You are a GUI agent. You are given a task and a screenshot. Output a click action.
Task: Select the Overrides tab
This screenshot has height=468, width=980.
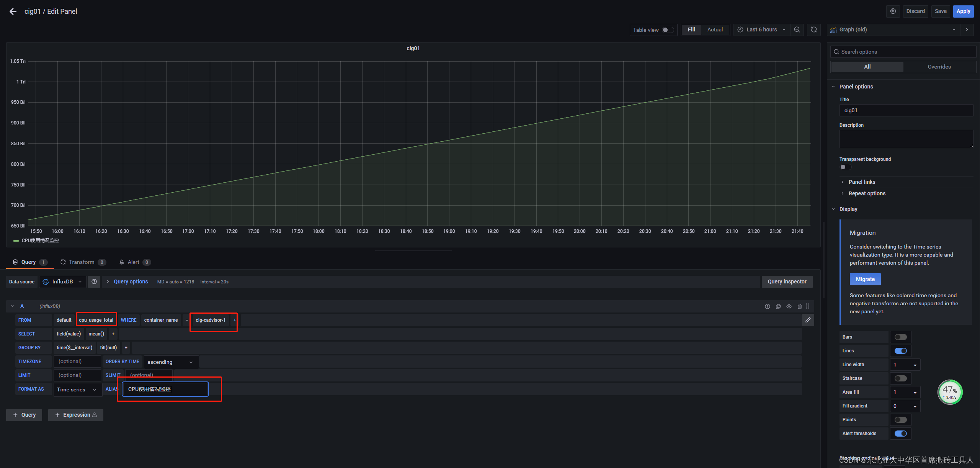coord(939,67)
